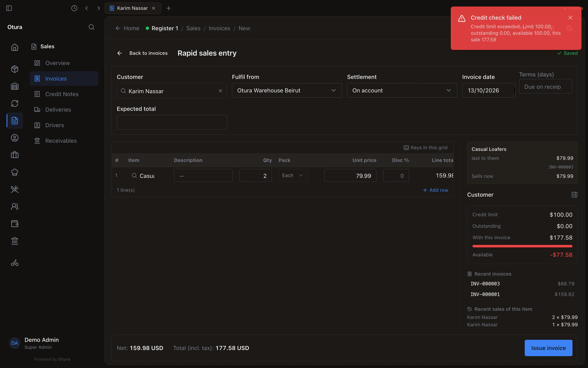
Task: Expand the Fulfil from dropdown
Action: tap(287, 91)
